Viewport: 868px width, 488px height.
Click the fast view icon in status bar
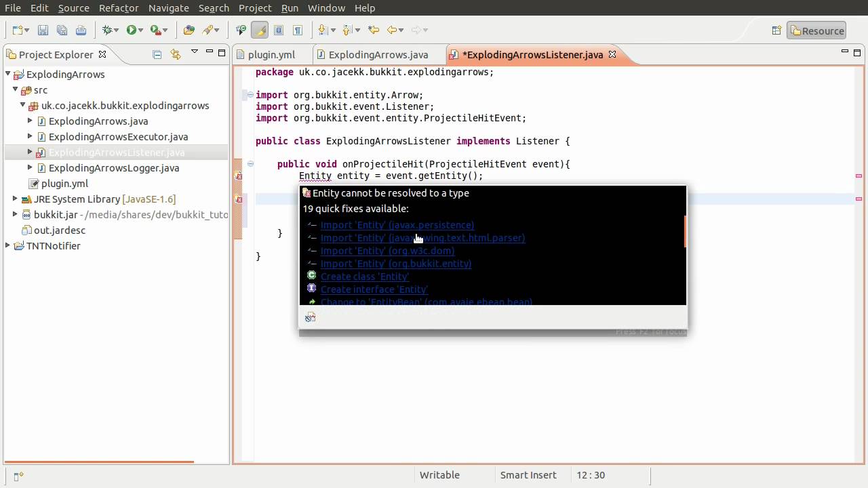(18, 476)
